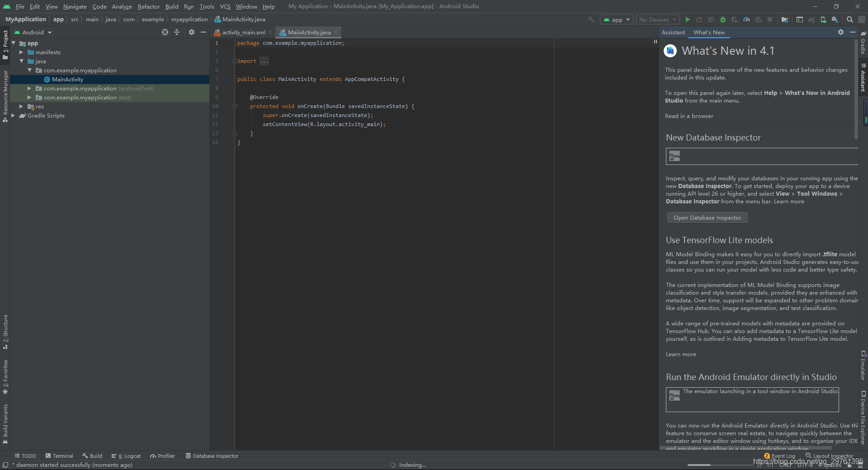Open the Gradle side tool window
Image resolution: width=868 pixels, height=470 pixels.
[863, 42]
